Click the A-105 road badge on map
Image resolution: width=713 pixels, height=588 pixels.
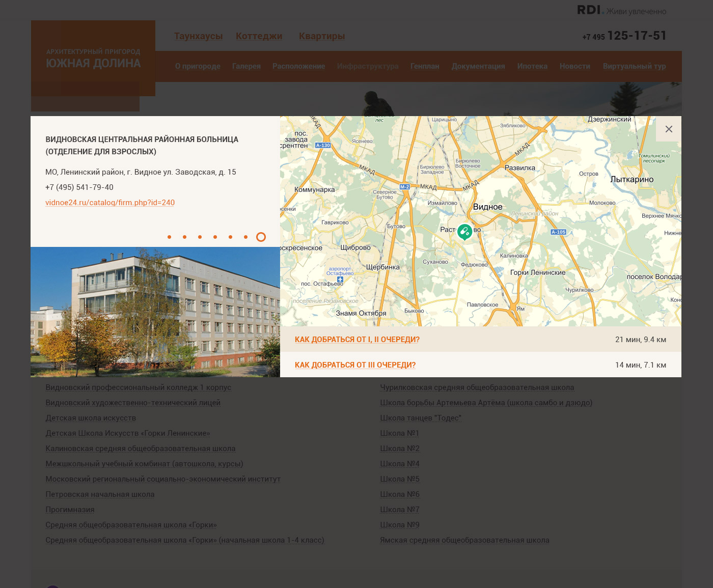pos(559,232)
